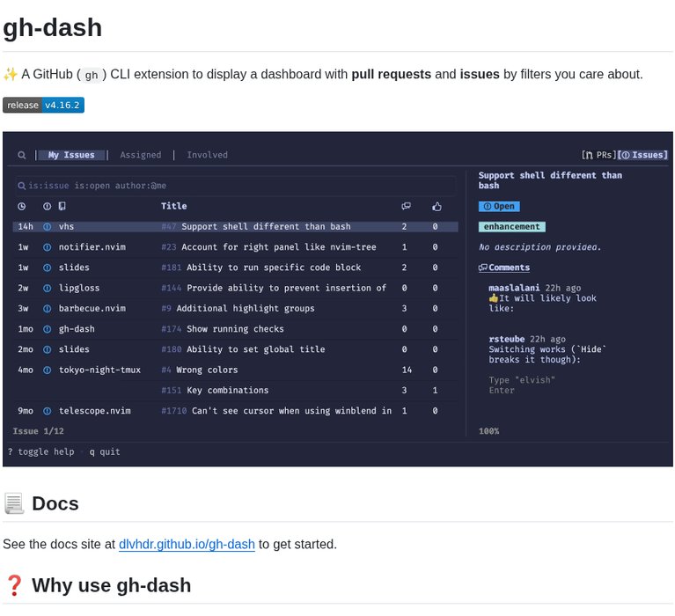Click the page emoji next to Docs heading

(x=14, y=503)
